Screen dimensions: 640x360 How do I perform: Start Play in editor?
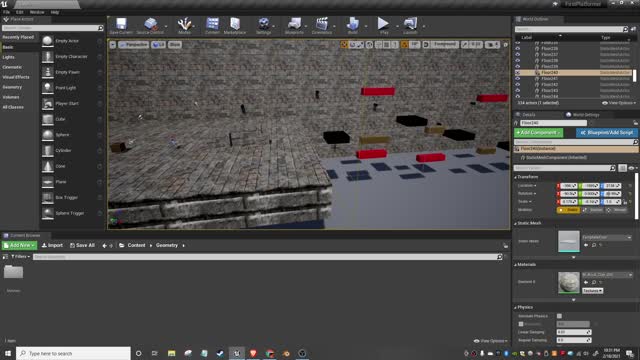coord(383,24)
